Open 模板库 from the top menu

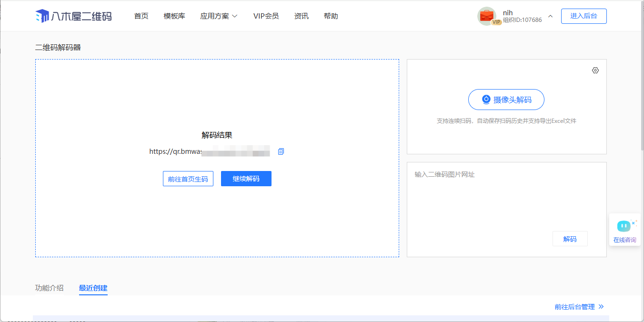174,16
